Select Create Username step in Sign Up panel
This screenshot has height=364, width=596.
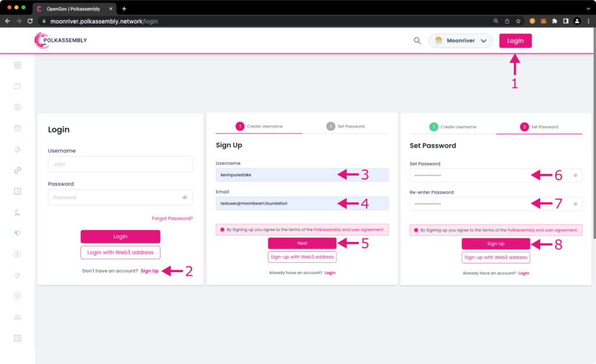tap(259, 126)
